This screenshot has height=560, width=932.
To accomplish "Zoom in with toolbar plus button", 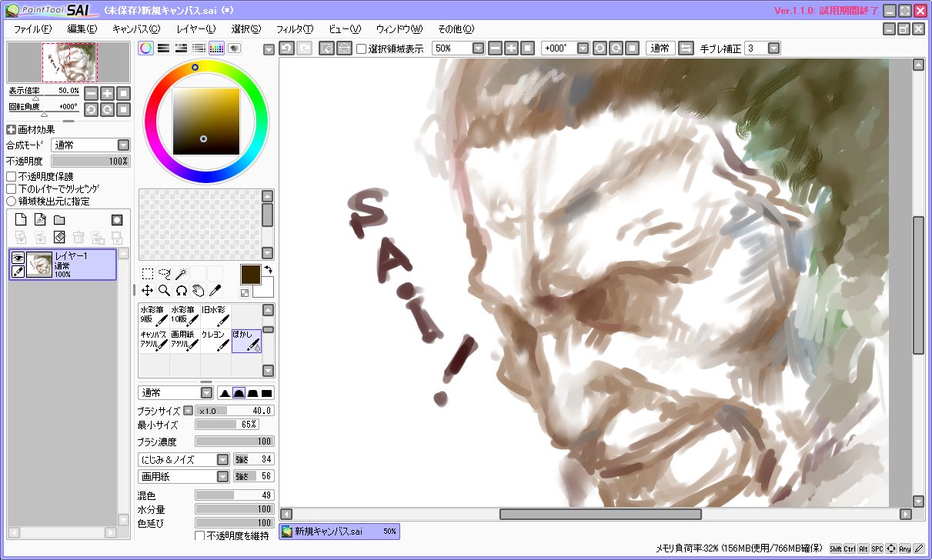I will (x=511, y=48).
